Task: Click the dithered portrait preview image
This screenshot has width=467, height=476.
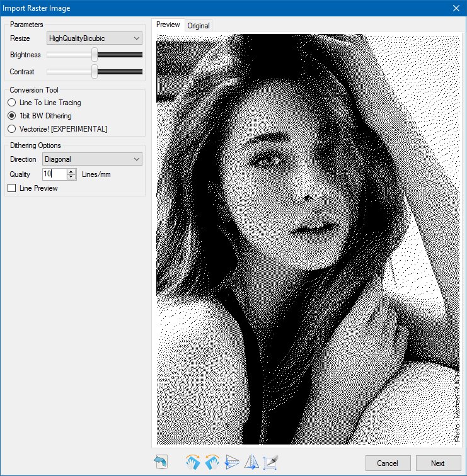Action: coord(308,239)
